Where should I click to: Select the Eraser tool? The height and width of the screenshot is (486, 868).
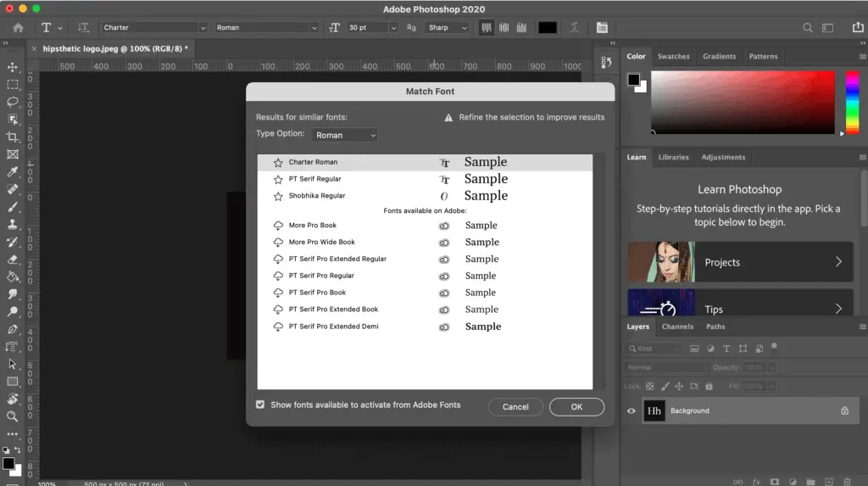pos(12,260)
